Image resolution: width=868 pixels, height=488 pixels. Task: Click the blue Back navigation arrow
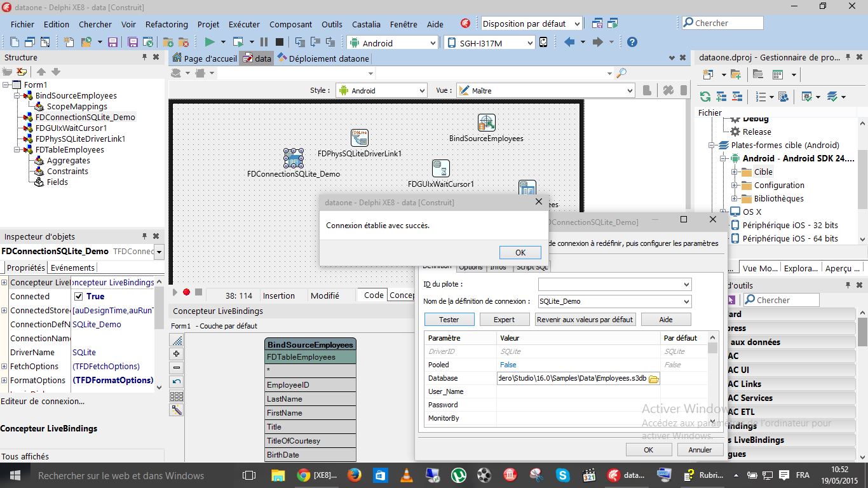pyautogui.click(x=569, y=42)
